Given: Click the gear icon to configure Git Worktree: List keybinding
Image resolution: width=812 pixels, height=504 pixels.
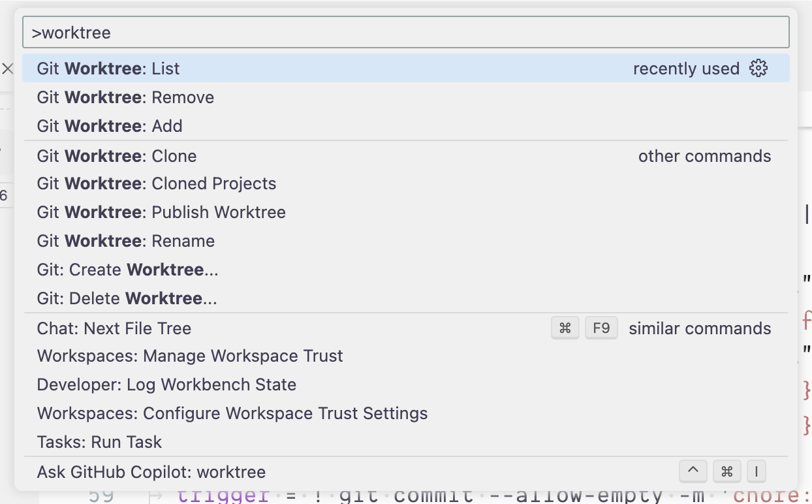Looking at the screenshot, I should click(x=758, y=68).
